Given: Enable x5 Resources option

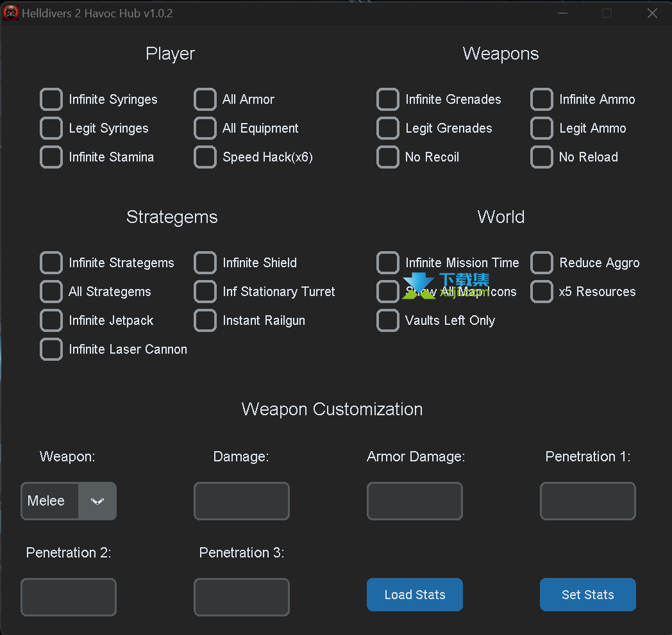Looking at the screenshot, I should (542, 292).
